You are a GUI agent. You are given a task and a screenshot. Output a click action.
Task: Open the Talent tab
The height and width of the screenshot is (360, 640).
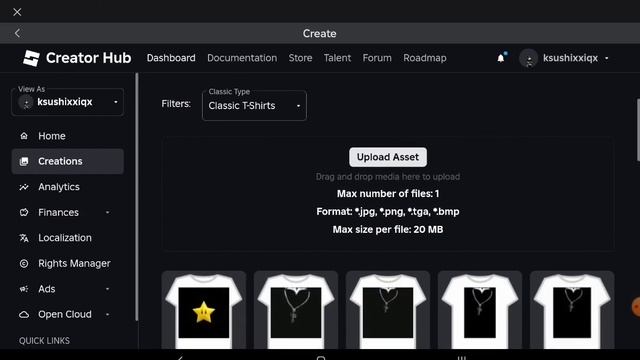tap(338, 58)
